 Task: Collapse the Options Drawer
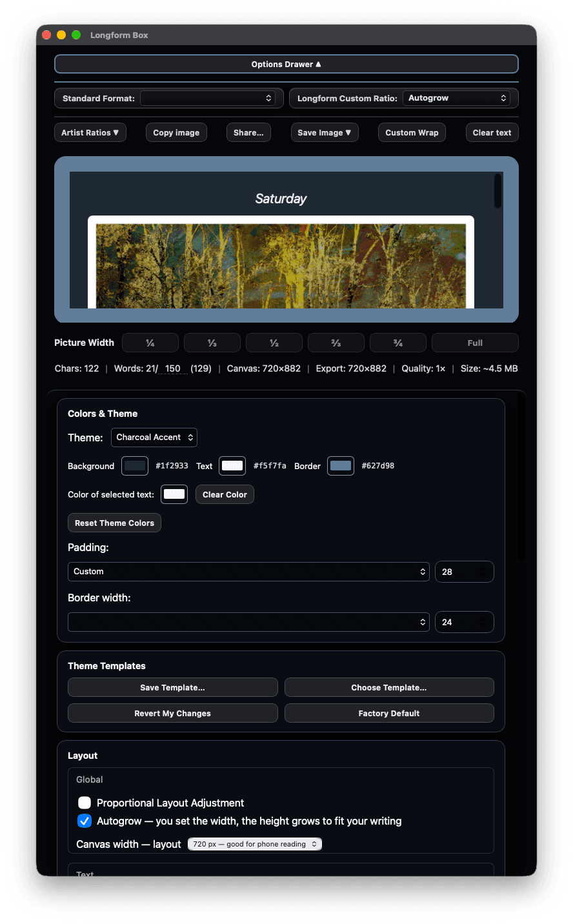tap(286, 64)
